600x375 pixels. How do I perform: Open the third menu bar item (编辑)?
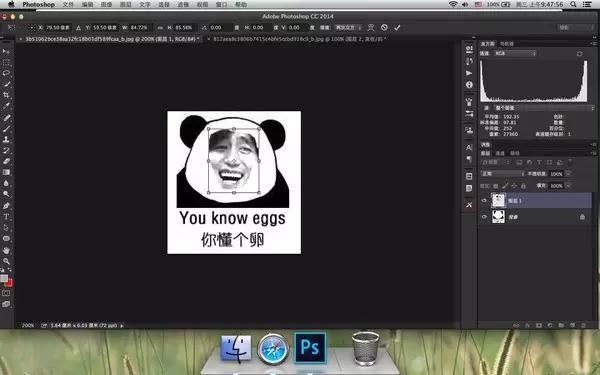pyautogui.click(x=87, y=5)
